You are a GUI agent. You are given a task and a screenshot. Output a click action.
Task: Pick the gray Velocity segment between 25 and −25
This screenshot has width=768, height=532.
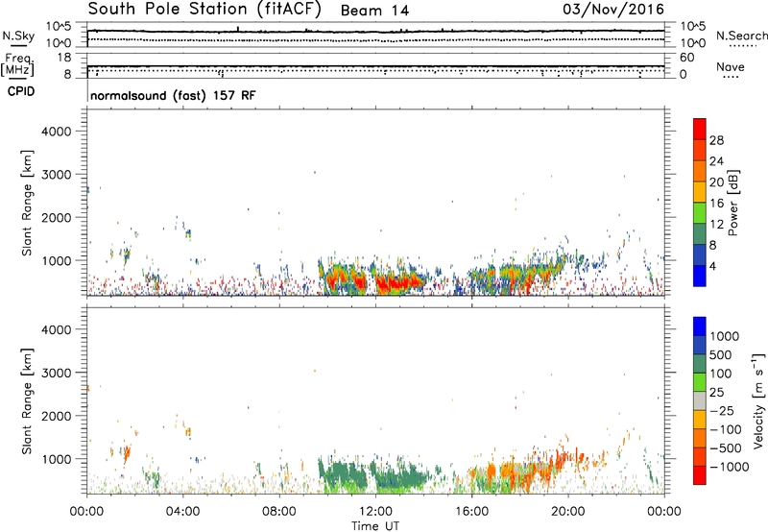click(x=700, y=400)
